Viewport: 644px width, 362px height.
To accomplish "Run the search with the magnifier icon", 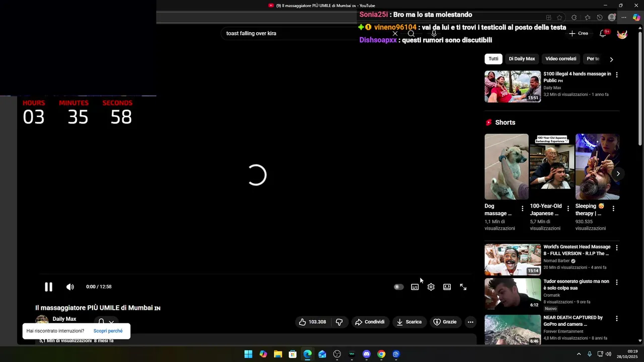I will 411,34.
